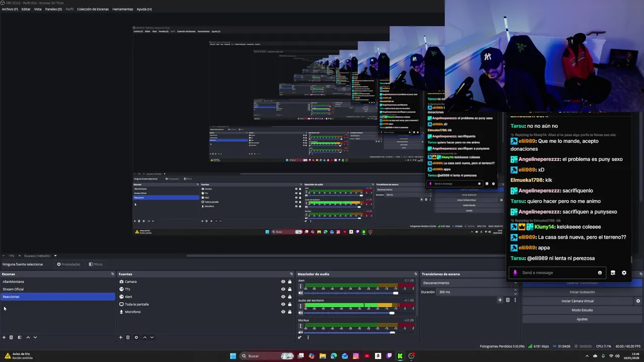Open the chat shop icon
This screenshot has height=362, width=644.
pos(613,273)
